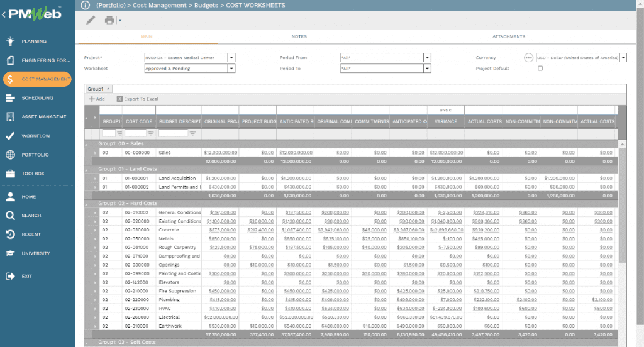Toggle the Project Default checkbox
Screen dimensions: 644x347
click(x=540, y=69)
